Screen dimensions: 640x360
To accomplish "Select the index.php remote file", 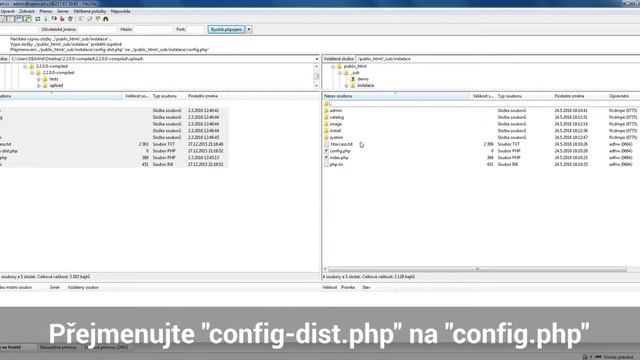I will (339, 158).
